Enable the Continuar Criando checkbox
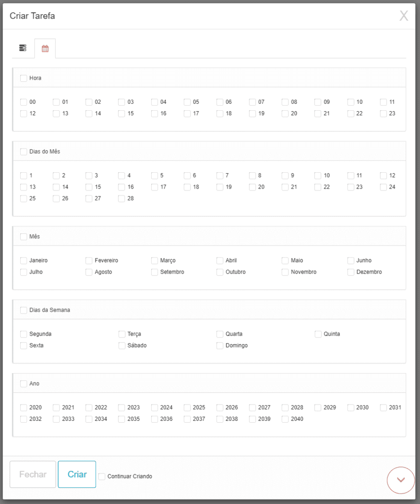 tap(102, 476)
